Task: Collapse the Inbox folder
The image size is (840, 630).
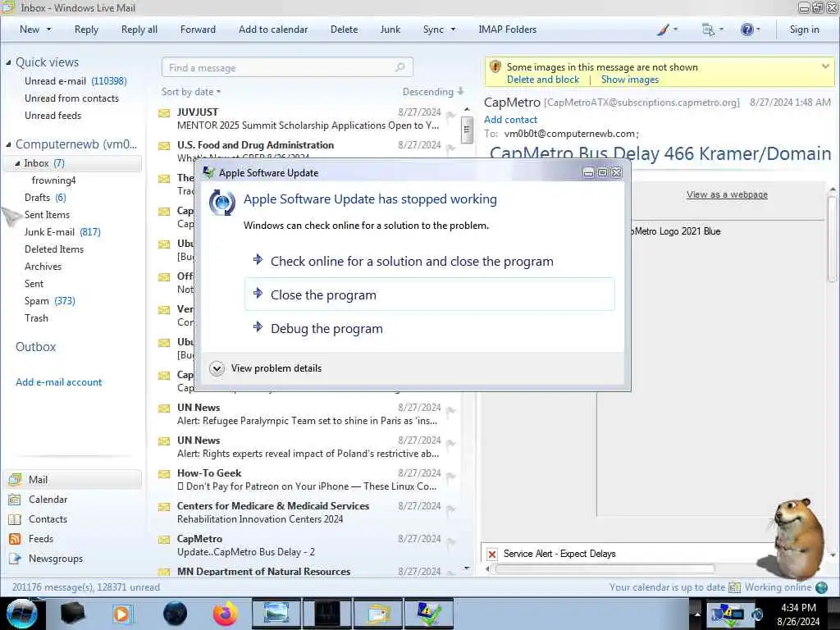Action: pos(17,163)
